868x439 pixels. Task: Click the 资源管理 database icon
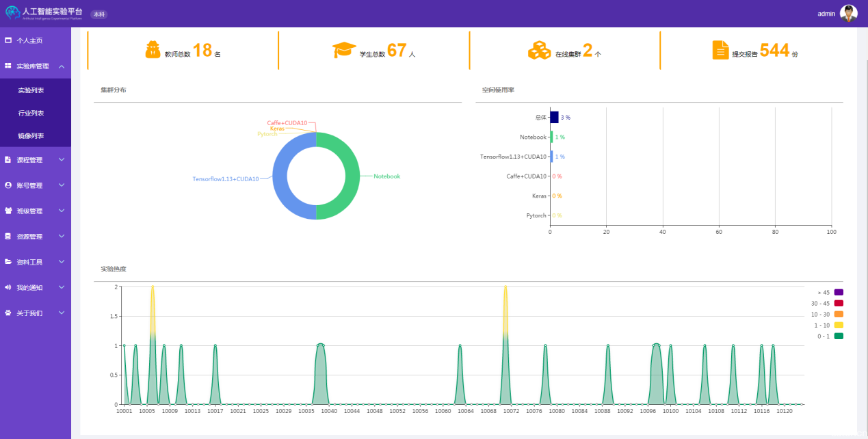coord(8,237)
